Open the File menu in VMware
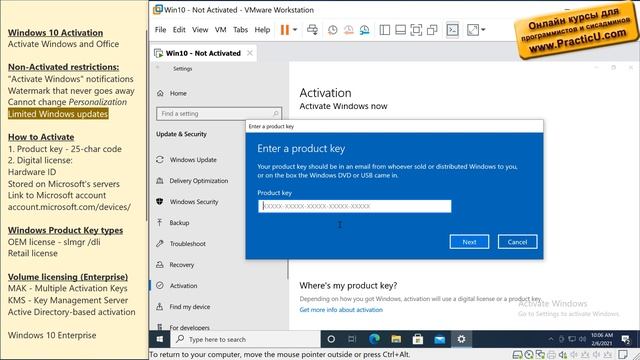640x360 pixels. coord(160,30)
